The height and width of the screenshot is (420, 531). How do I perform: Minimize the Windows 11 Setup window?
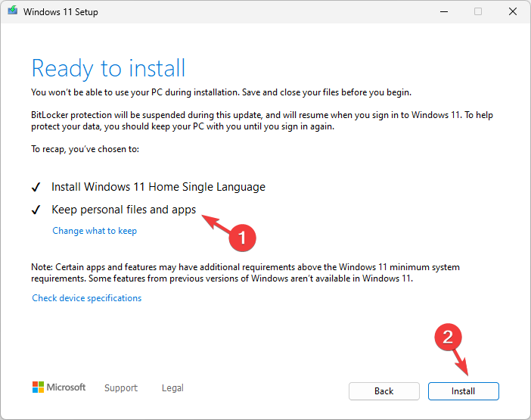(x=444, y=12)
